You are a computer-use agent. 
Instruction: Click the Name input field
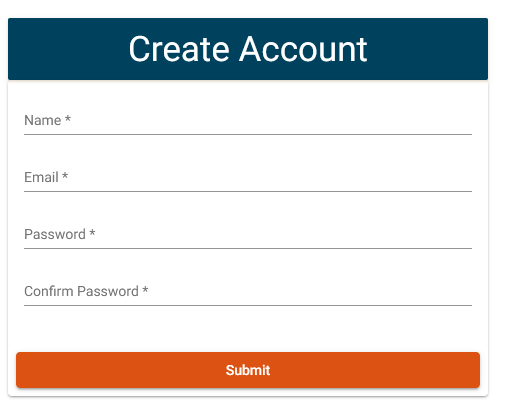[248, 121]
